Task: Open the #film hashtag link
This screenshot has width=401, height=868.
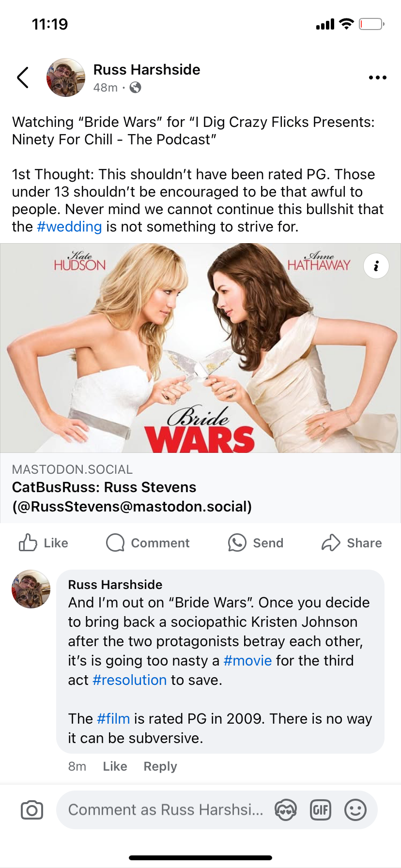Action: click(x=113, y=719)
